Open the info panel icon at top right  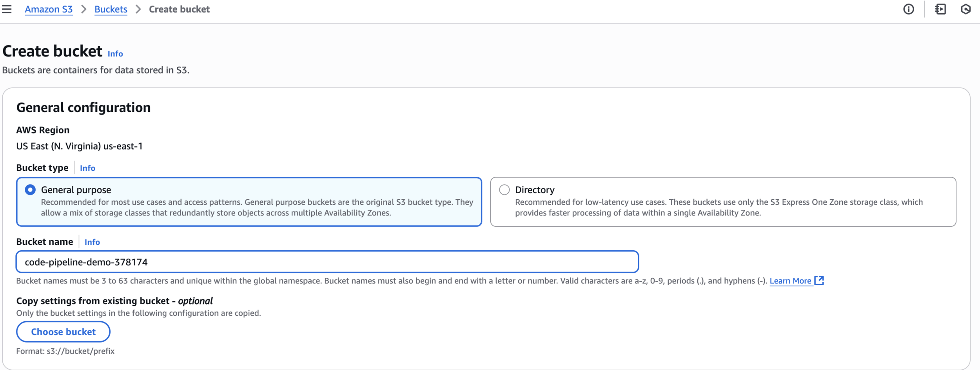pos(908,9)
